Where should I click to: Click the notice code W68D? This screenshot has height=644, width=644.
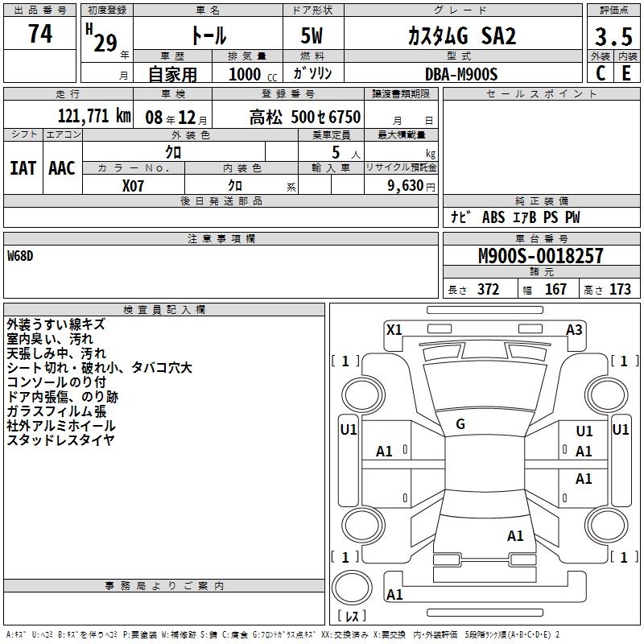[20, 256]
